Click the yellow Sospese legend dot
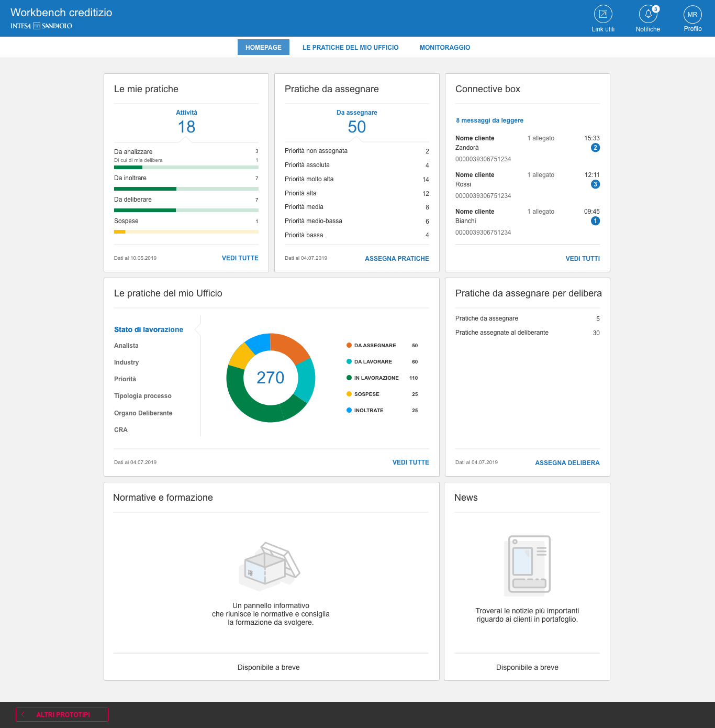715x728 pixels. [349, 394]
